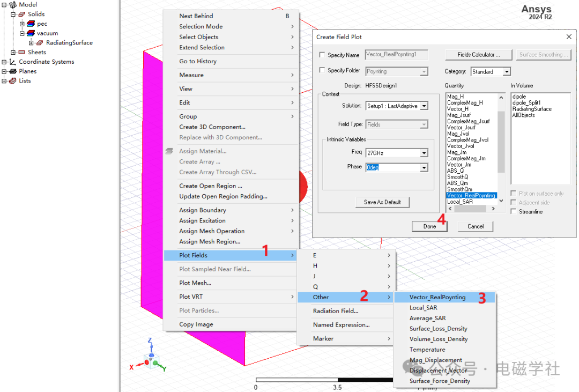Check the Adjacent side option
579x392 pixels.
[513, 203]
